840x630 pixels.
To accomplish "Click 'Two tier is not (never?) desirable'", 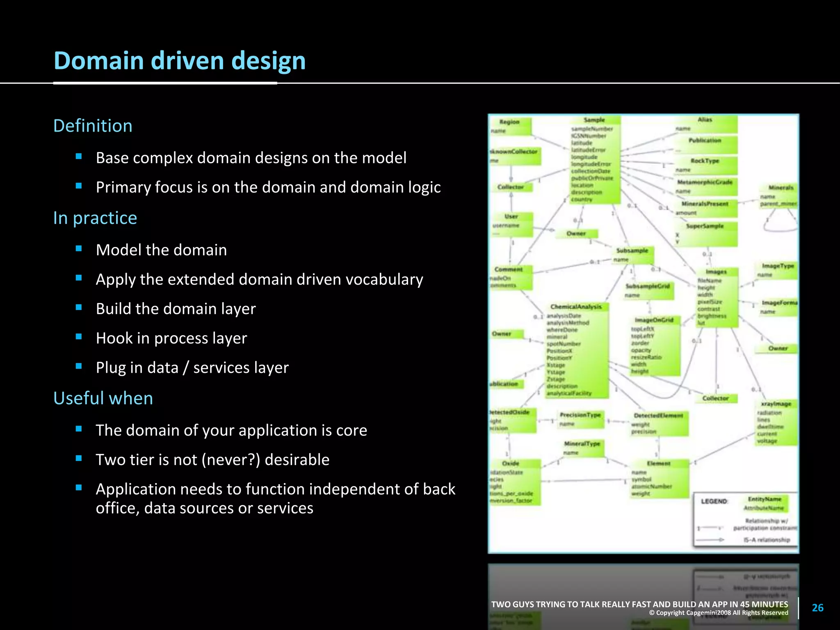I will click(212, 460).
